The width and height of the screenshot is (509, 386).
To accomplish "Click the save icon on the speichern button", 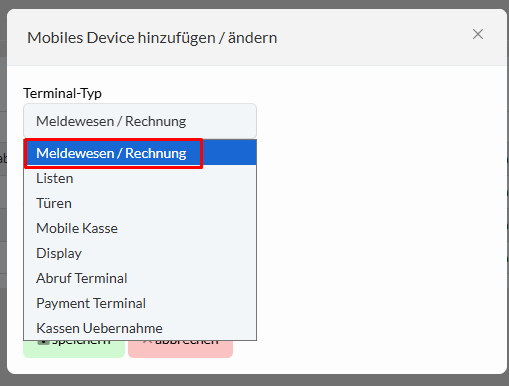I will click(x=43, y=342).
